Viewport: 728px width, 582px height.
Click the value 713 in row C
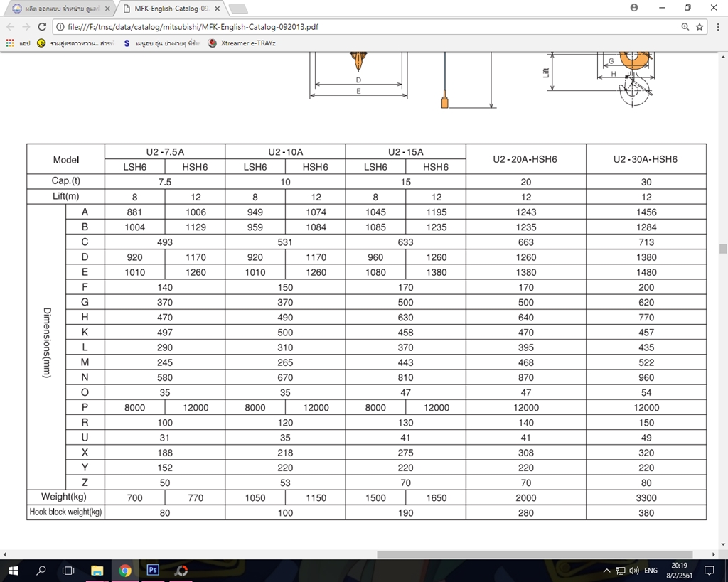pos(646,242)
